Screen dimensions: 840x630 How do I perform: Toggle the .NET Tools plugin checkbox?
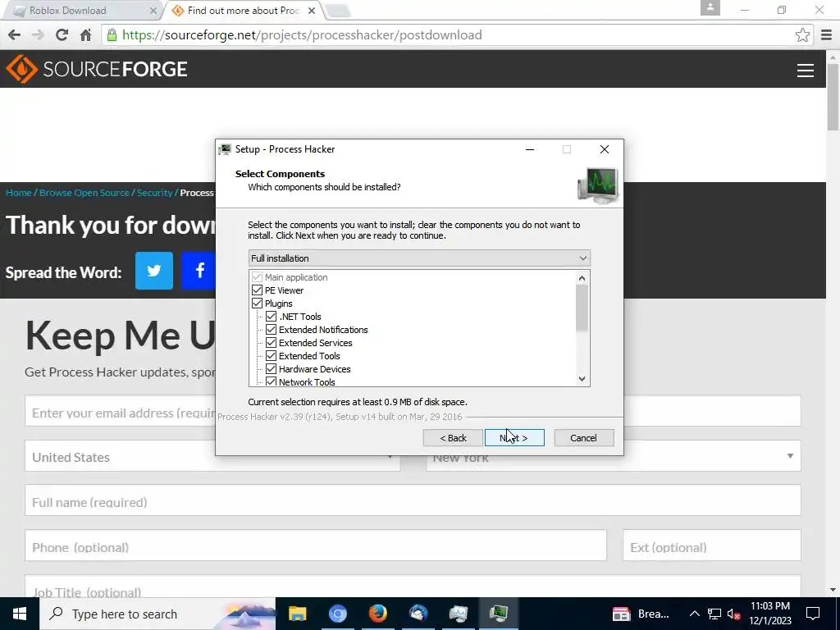(271, 317)
